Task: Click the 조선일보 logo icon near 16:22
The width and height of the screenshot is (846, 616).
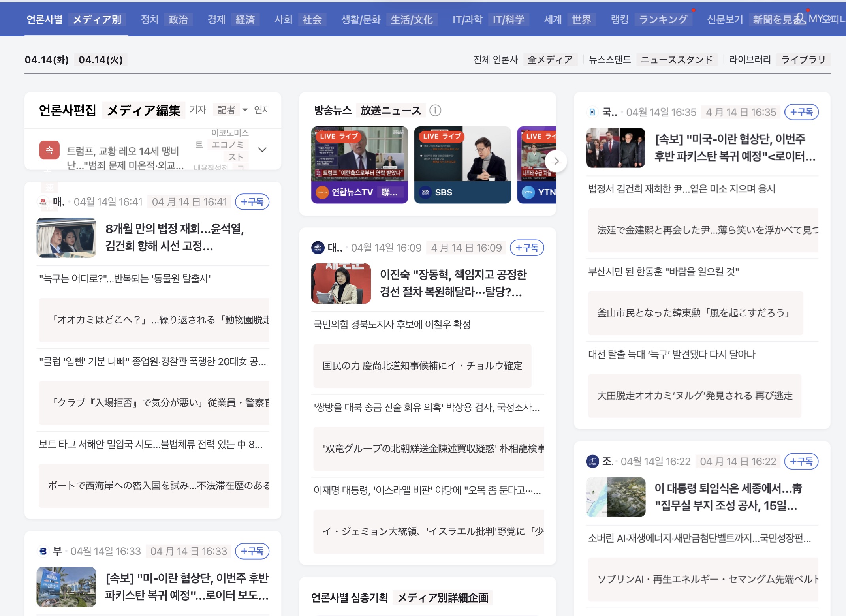Action: [592, 461]
